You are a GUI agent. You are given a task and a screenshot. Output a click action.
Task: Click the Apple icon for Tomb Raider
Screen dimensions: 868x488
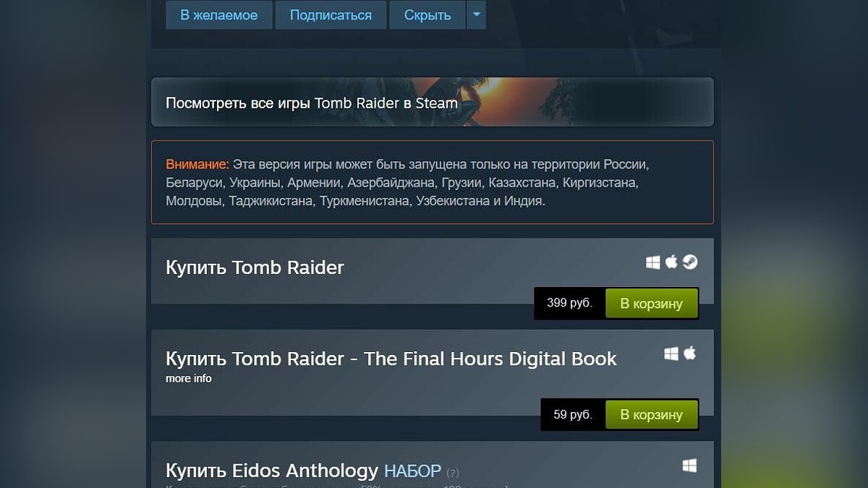click(671, 262)
